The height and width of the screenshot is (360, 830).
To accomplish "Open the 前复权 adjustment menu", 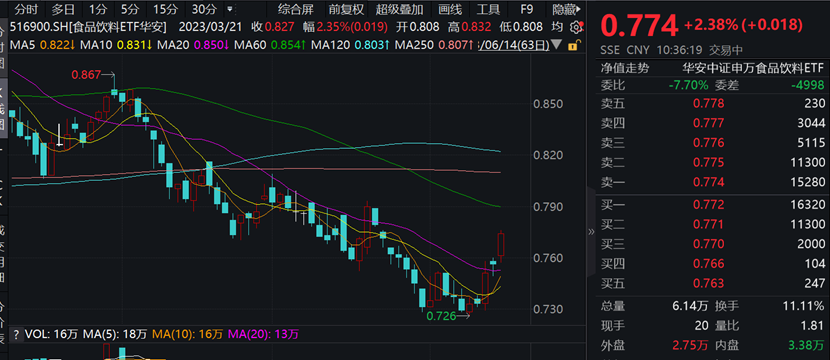I will tap(346, 9).
